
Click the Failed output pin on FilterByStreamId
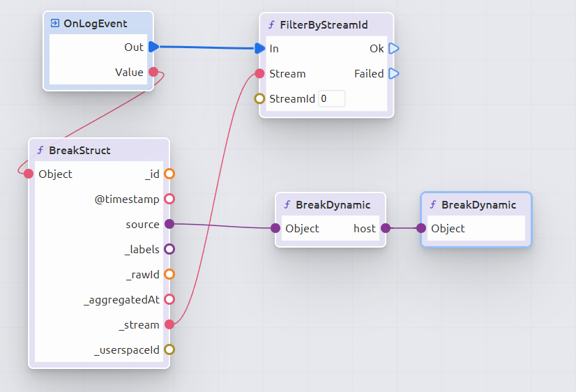[x=393, y=73]
